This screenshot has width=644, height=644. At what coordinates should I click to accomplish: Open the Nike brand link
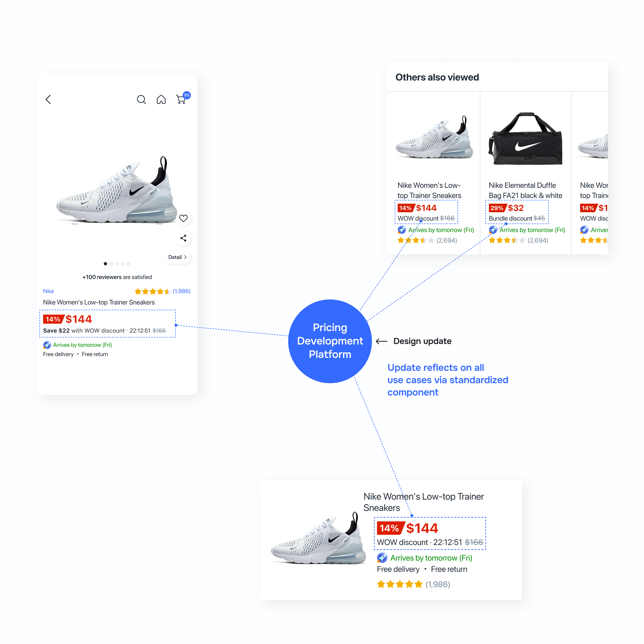(48, 291)
